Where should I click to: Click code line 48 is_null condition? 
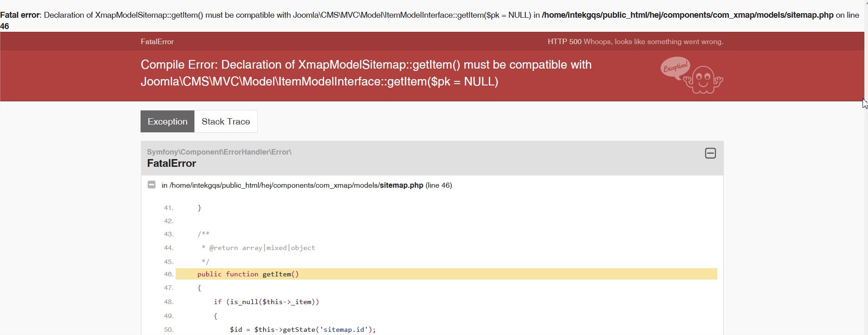(x=266, y=302)
